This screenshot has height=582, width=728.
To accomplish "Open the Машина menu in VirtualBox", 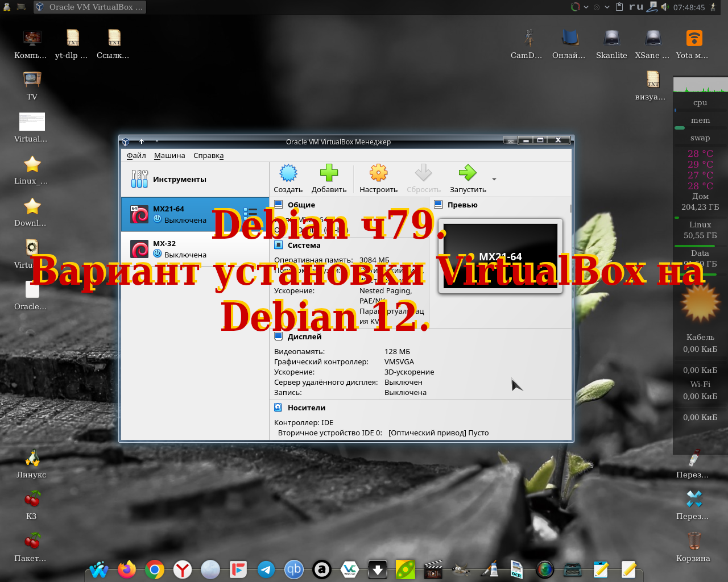I will click(169, 155).
